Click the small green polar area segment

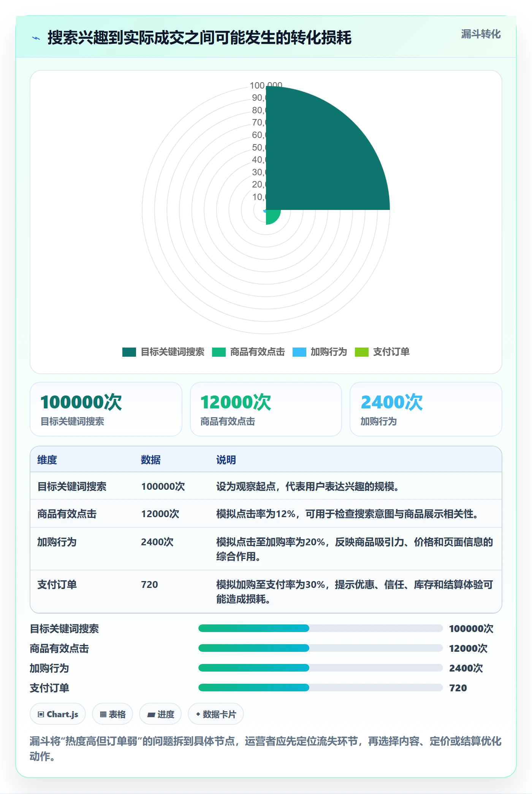[x=272, y=216]
